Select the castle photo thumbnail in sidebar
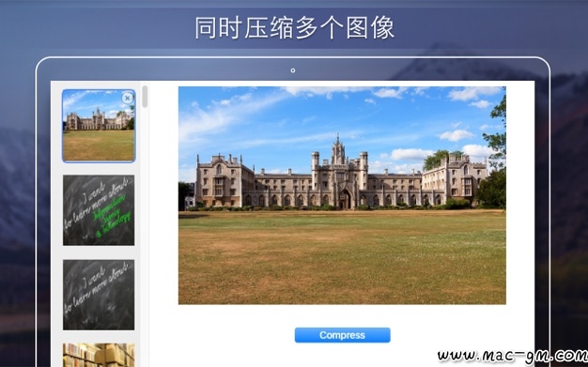 [99, 126]
